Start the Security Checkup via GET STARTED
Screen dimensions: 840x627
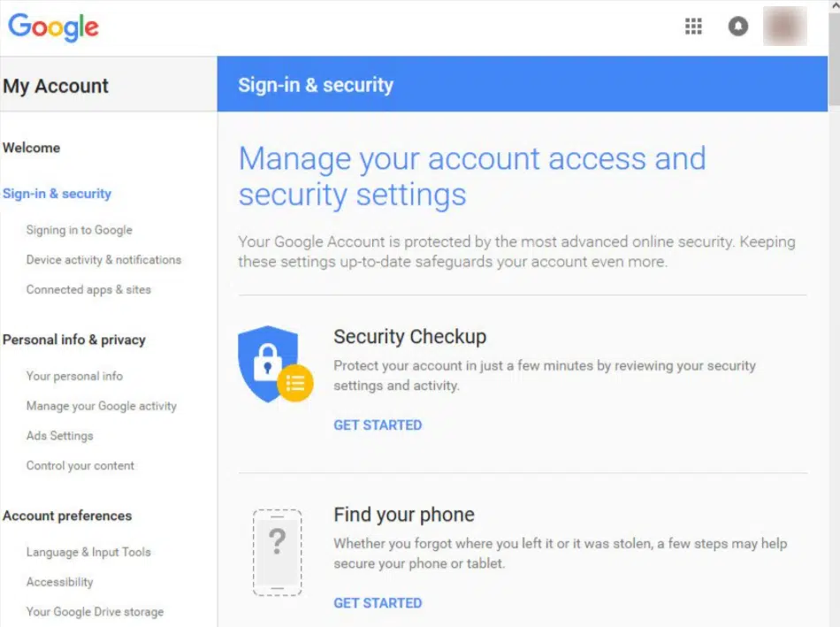378,425
